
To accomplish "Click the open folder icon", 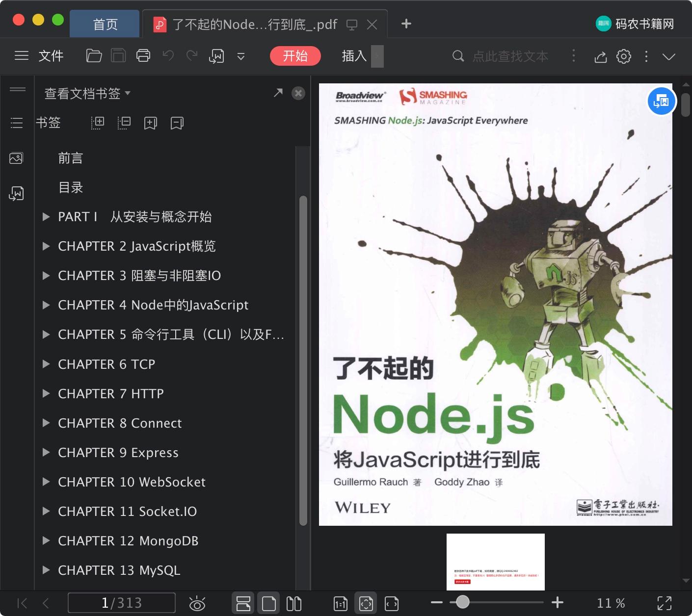I will coord(94,56).
